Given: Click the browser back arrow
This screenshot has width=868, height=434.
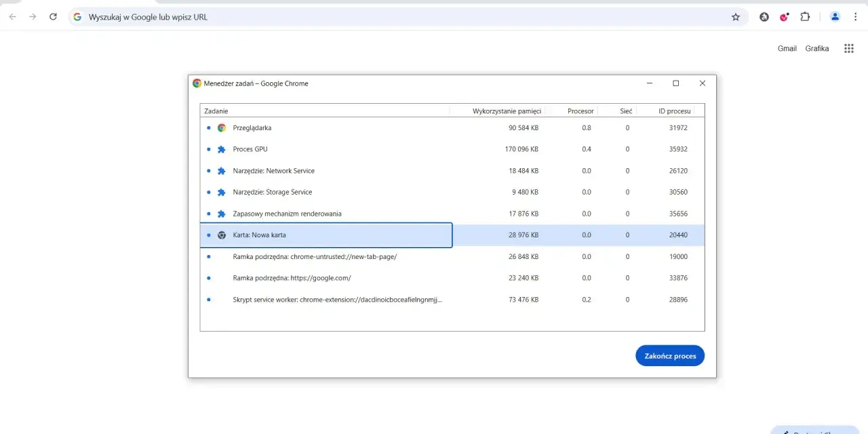Looking at the screenshot, I should click(x=12, y=17).
